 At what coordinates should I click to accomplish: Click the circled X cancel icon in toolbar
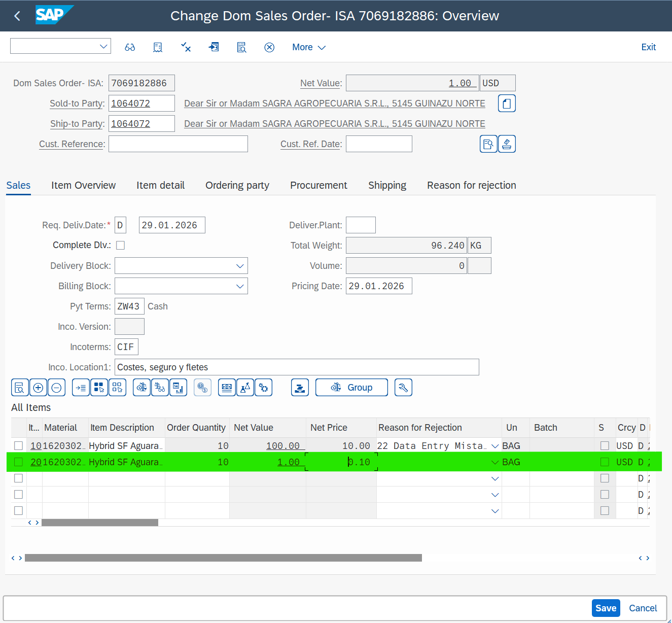pyautogui.click(x=269, y=47)
